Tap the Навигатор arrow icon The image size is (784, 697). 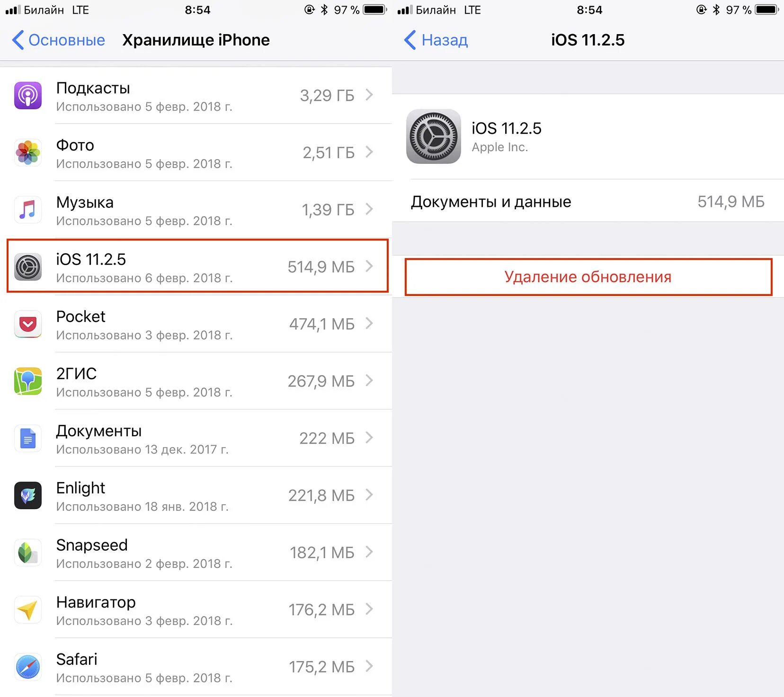[x=28, y=610]
